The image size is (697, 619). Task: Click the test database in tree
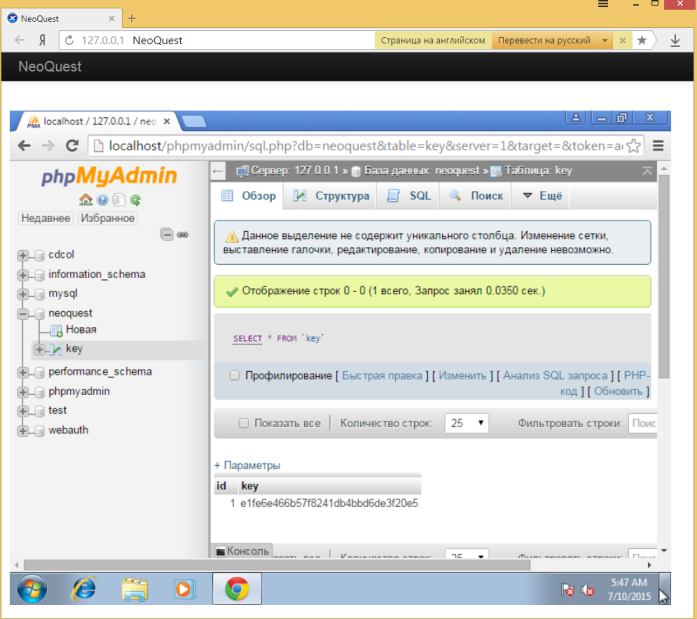[57, 410]
